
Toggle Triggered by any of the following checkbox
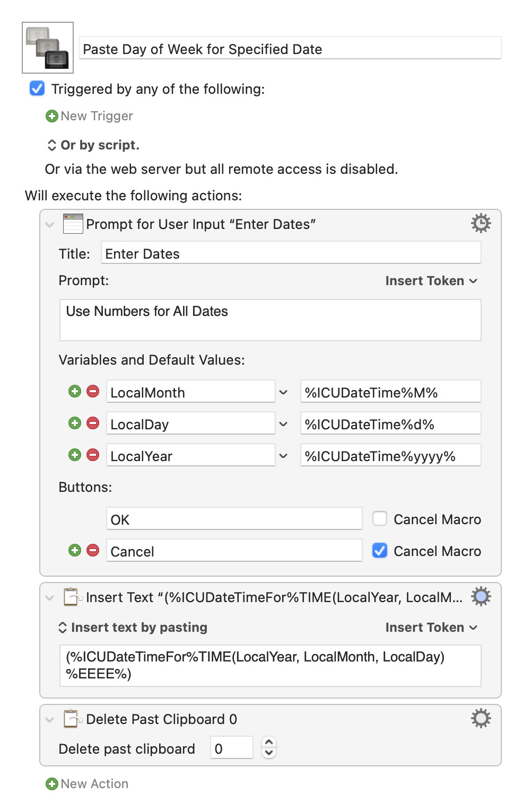37,89
